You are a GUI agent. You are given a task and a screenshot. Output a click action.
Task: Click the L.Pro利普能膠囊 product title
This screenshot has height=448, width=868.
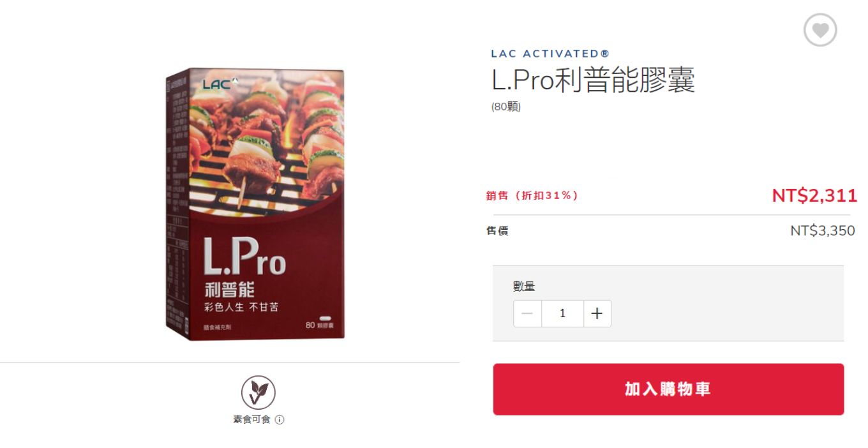coord(592,80)
